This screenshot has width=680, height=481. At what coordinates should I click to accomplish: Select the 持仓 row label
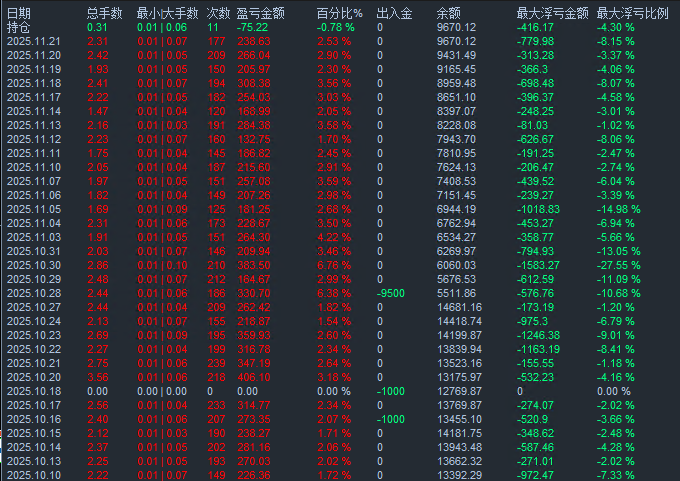[19, 27]
